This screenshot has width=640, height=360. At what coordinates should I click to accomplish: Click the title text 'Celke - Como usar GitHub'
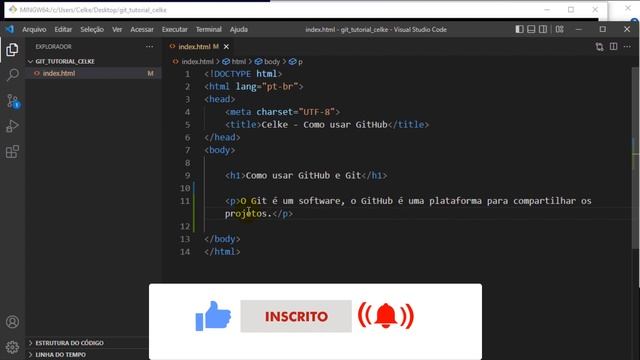point(324,124)
